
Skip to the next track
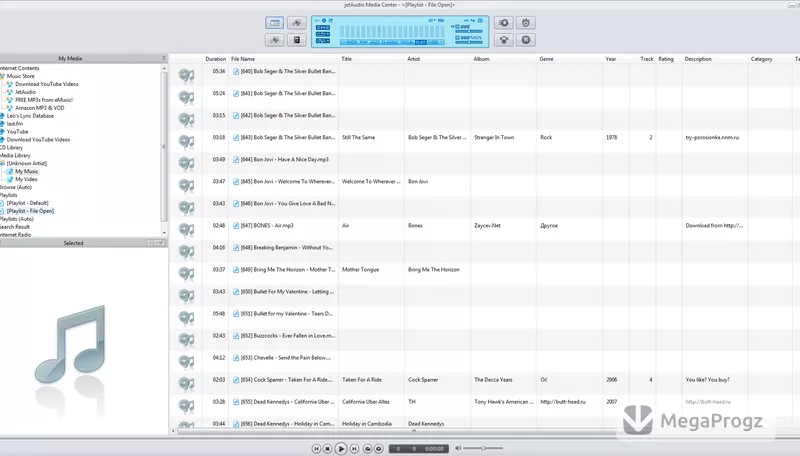(354, 449)
